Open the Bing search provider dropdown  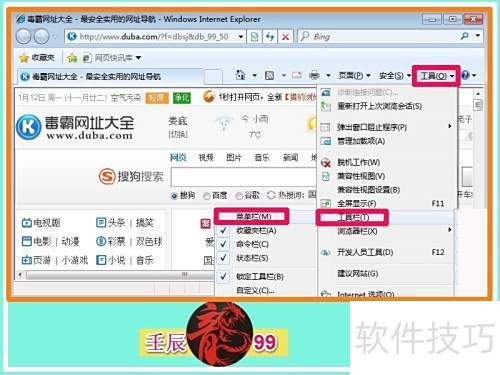coord(478,36)
